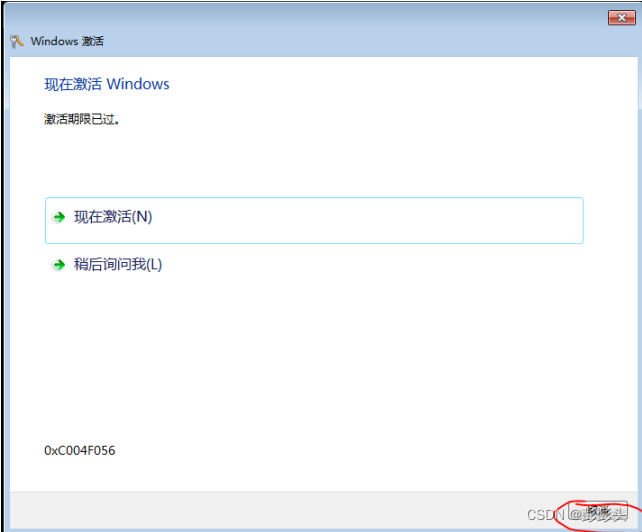This screenshot has width=642, height=532.
Task: Click the 现在激活 Windows heading
Action: coord(107,84)
